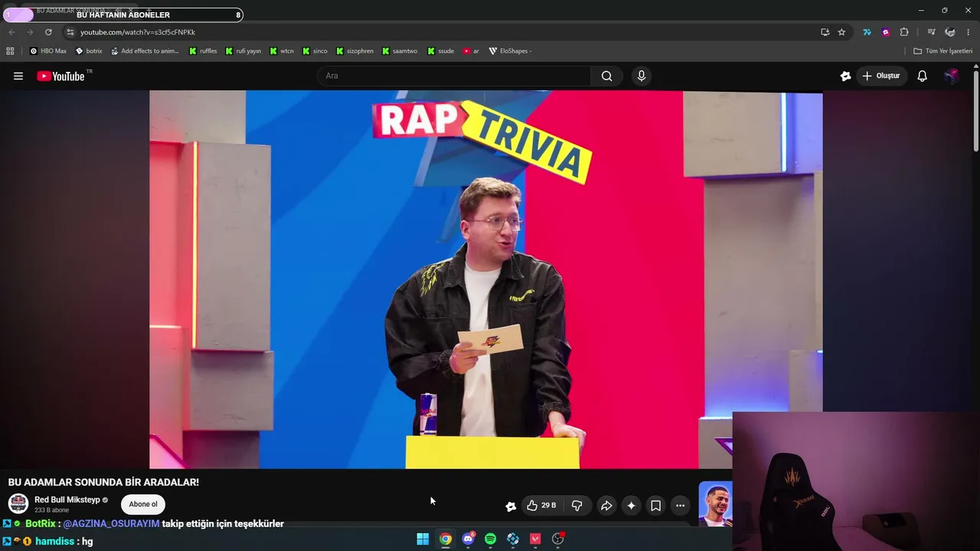The image size is (980, 551).
Task: Open the three-dot more actions menu
Action: 680,505
